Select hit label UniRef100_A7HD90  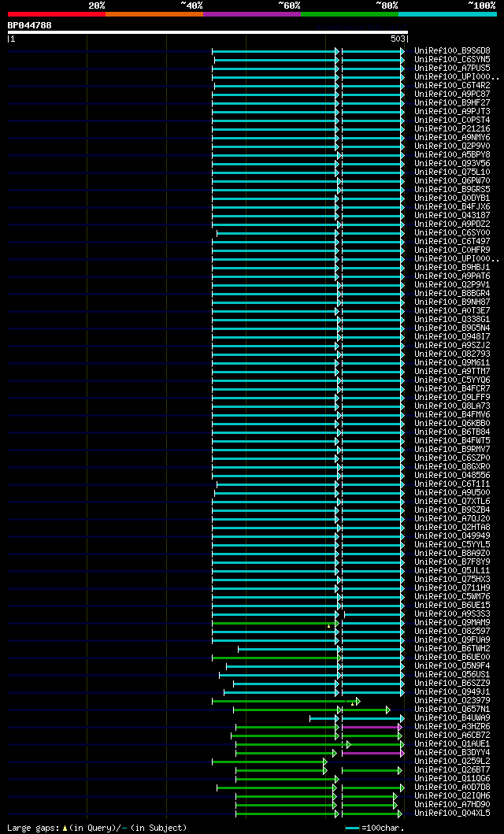click(453, 804)
